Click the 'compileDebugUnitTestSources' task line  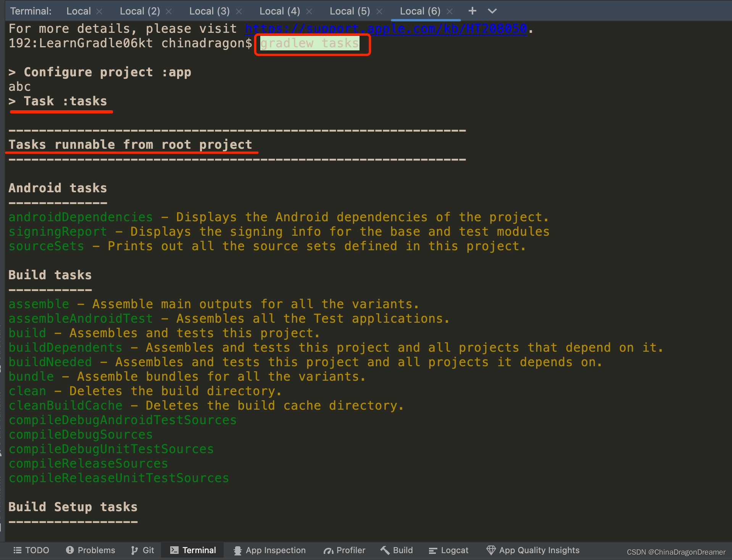111,449
